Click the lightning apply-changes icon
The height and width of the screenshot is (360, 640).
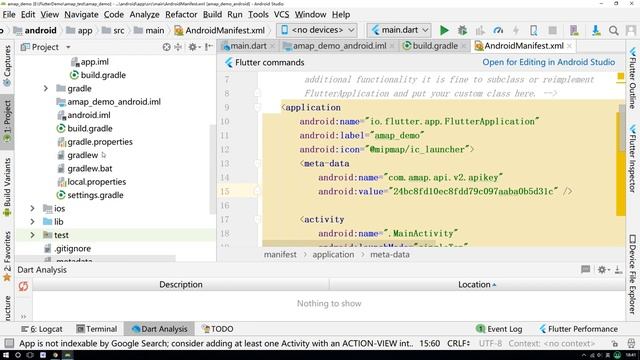point(516,30)
